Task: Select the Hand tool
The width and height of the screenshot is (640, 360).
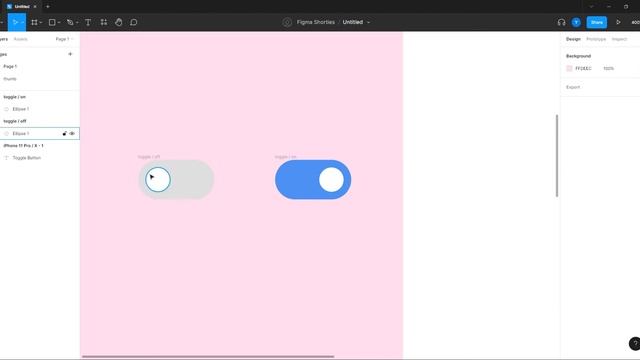Action: coord(118,22)
